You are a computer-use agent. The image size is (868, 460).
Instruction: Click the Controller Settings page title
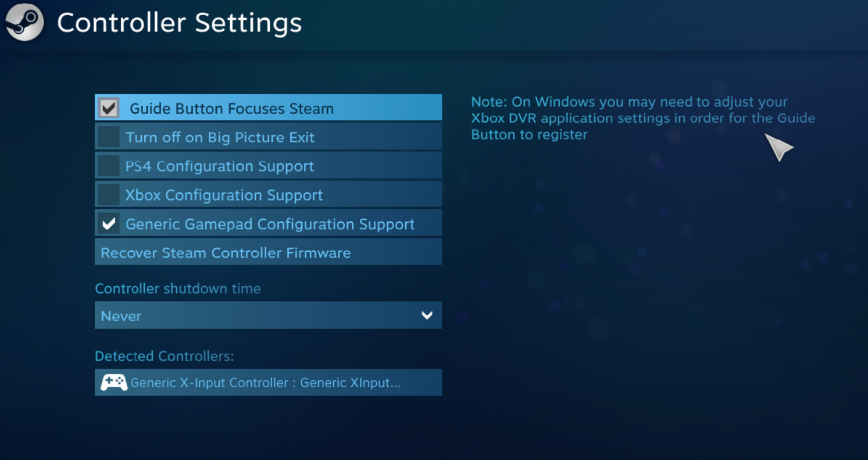pos(179,23)
